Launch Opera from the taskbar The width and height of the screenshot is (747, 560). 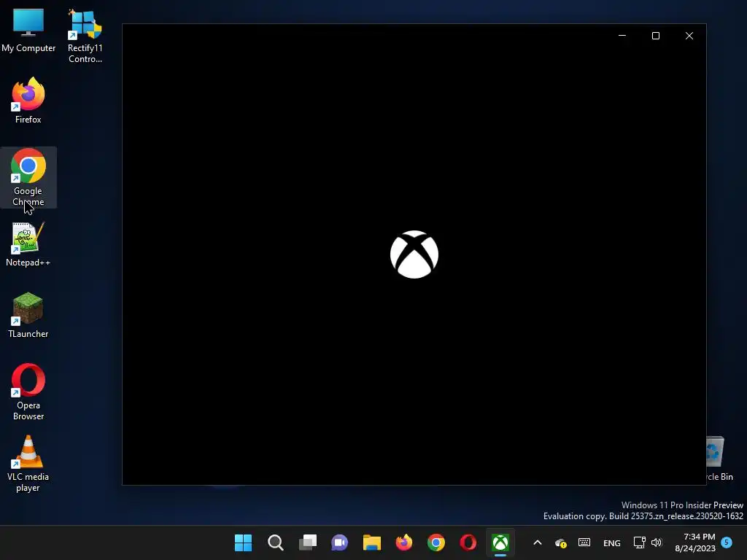468,542
